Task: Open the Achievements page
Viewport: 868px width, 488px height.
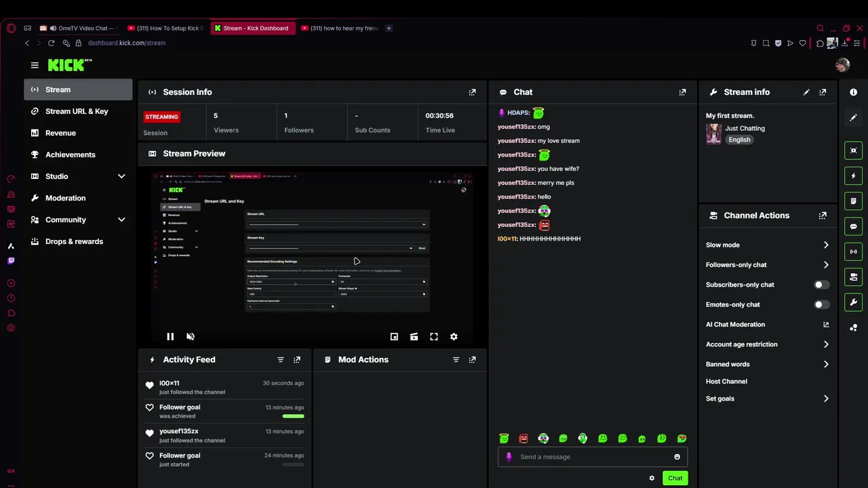Action: pyautogui.click(x=78, y=155)
